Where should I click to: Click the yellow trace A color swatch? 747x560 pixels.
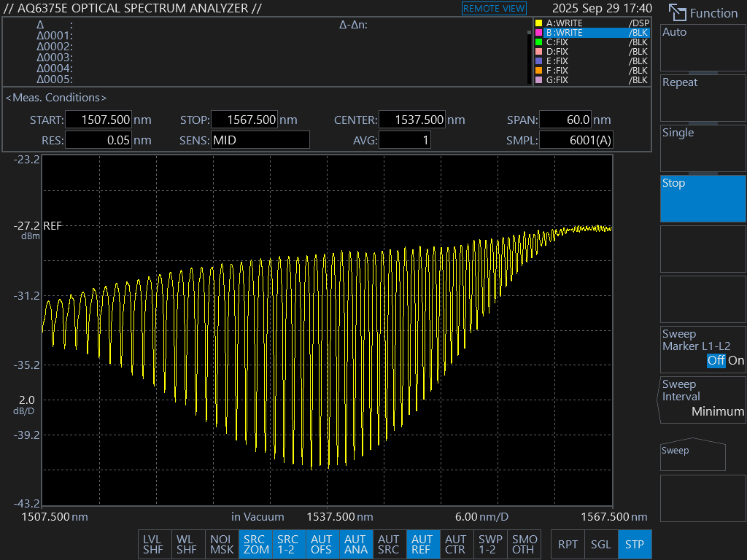coord(539,23)
